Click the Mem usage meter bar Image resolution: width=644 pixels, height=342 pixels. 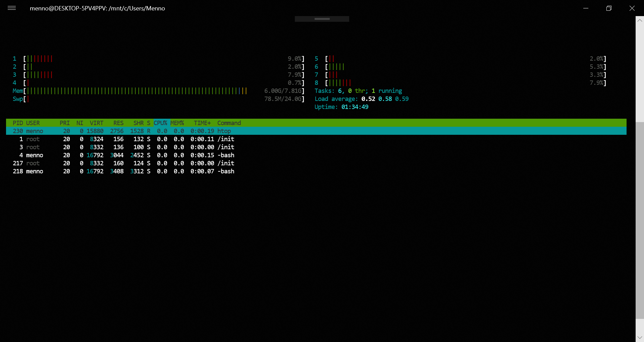point(134,91)
